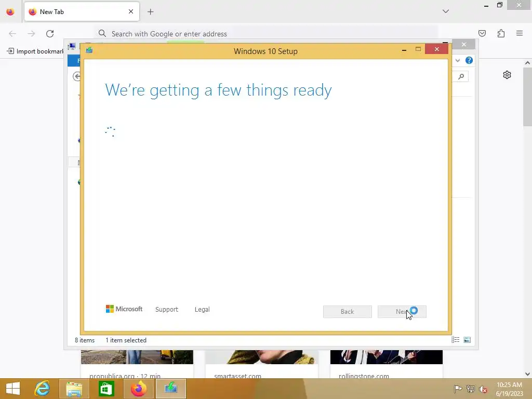Image resolution: width=532 pixels, height=399 pixels.
Task: Launch Internet Explorer from the taskbar
Action: [43, 389]
